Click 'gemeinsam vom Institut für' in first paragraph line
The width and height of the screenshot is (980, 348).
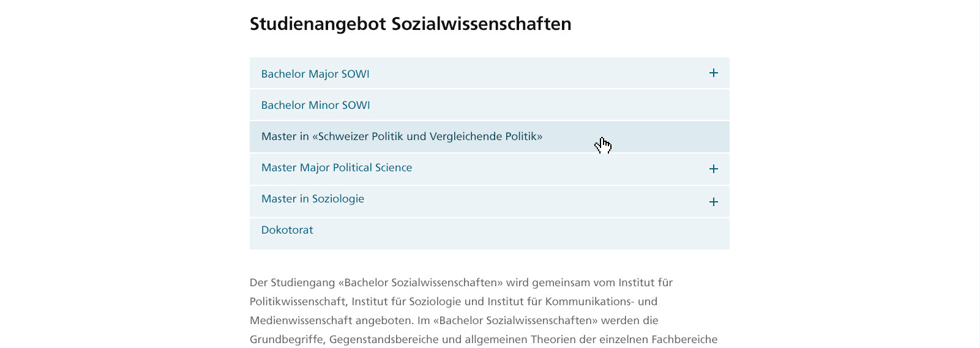coord(602,283)
